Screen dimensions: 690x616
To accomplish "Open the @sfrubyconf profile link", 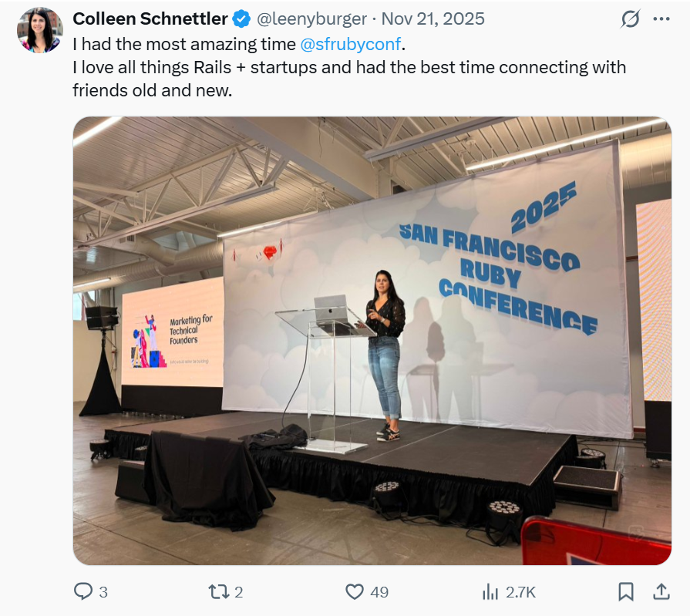I will tap(351, 45).
